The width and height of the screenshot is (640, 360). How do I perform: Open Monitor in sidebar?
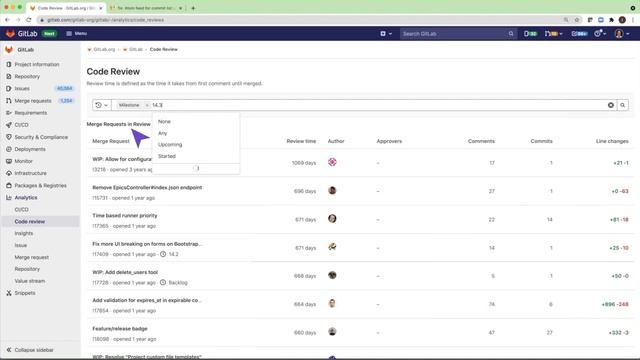(x=23, y=161)
